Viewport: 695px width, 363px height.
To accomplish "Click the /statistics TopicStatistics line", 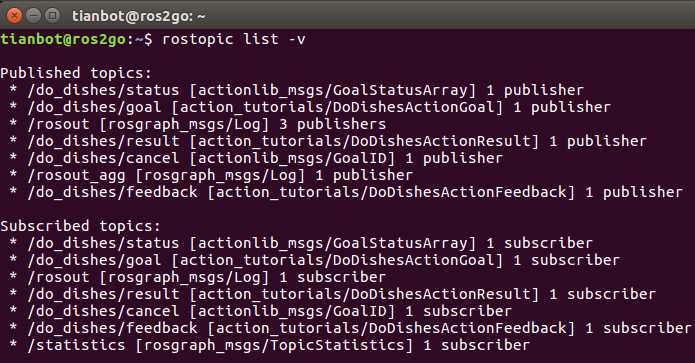I will point(269,345).
